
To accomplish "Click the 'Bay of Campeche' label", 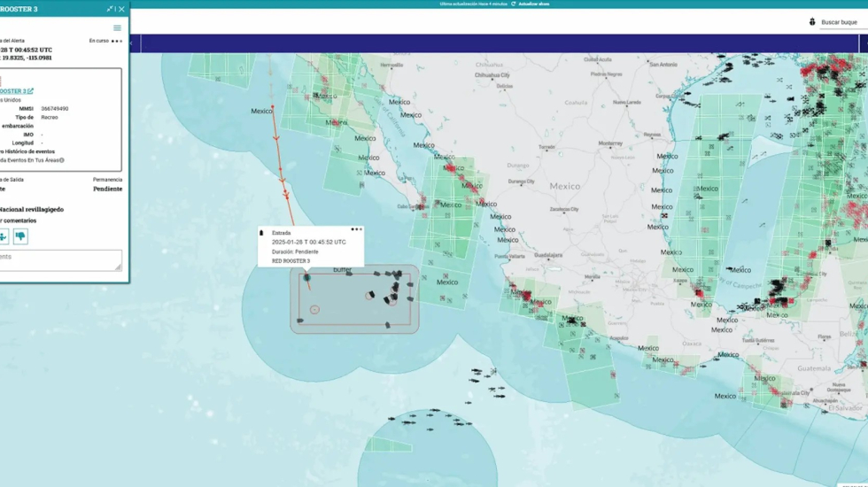I will coord(739,282).
